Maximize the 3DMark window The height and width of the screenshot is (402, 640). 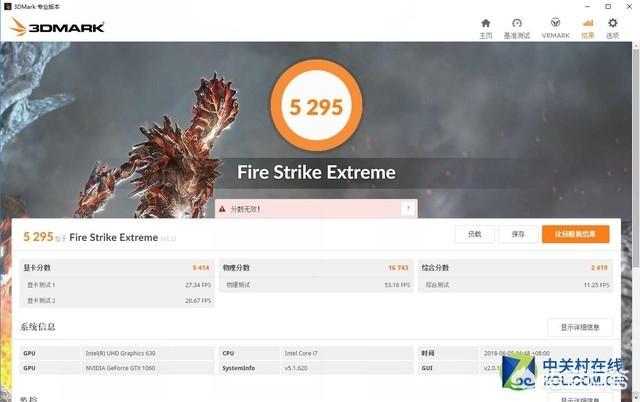tap(608, 7)
